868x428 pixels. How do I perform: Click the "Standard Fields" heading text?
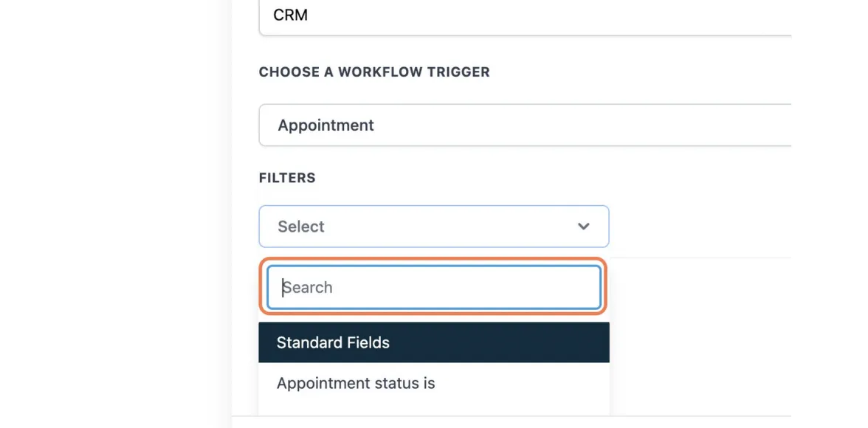333,342
